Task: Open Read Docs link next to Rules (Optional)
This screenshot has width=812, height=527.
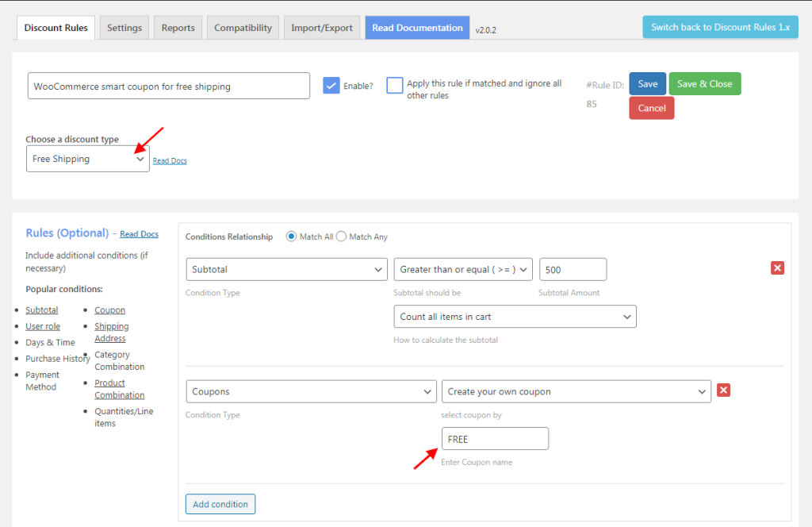Action: tap(140, 234)
